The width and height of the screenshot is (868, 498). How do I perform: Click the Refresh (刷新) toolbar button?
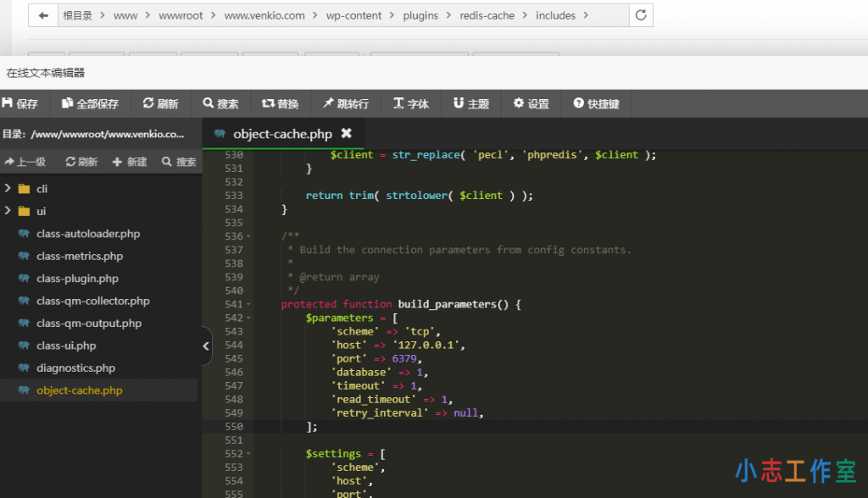[x=160, y=103]
